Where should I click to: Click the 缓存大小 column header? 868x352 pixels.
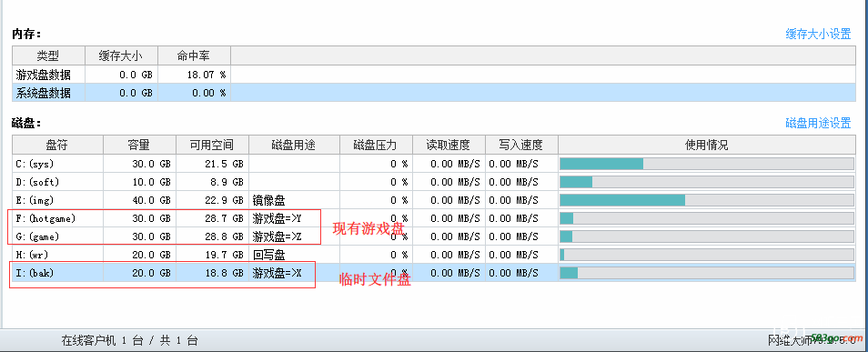pos(121,55)
